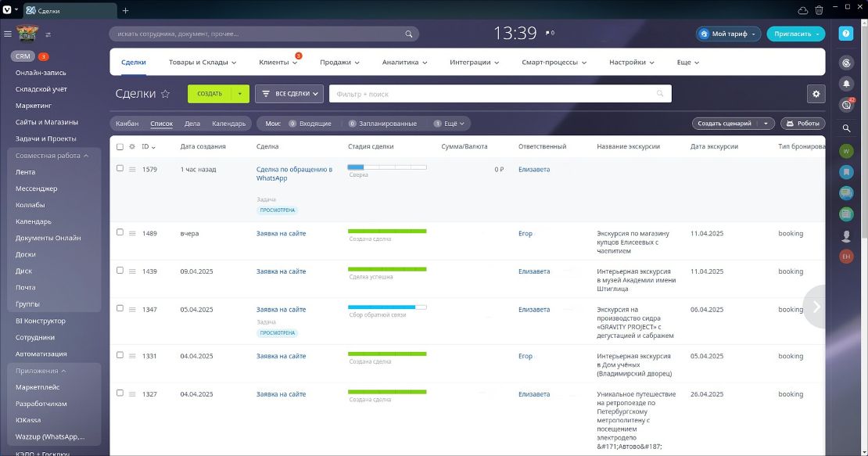Image resolution: width=868 pixels, height=456 pixels.
Task: Open the row menu for deal 1347
Action: tap(132, 310)
